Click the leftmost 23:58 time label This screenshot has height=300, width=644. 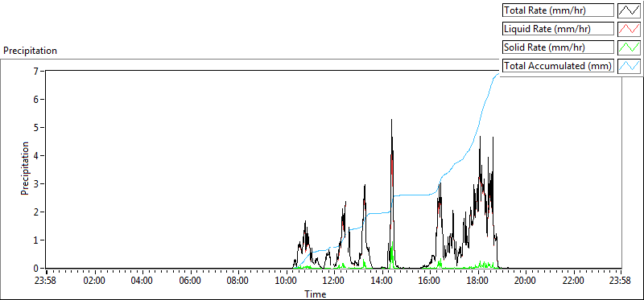point(46,281)
